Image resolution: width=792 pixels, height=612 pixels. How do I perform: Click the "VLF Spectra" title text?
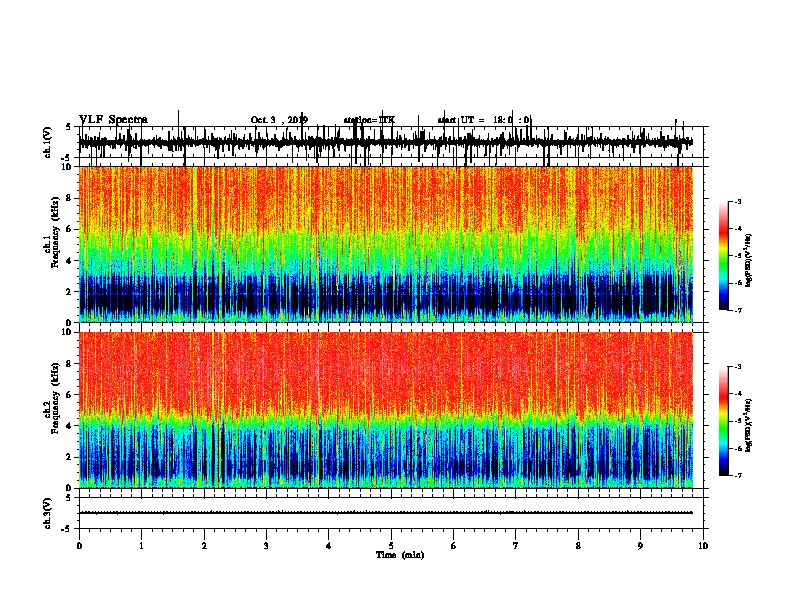pyautogui.click(x=113, y=120)
